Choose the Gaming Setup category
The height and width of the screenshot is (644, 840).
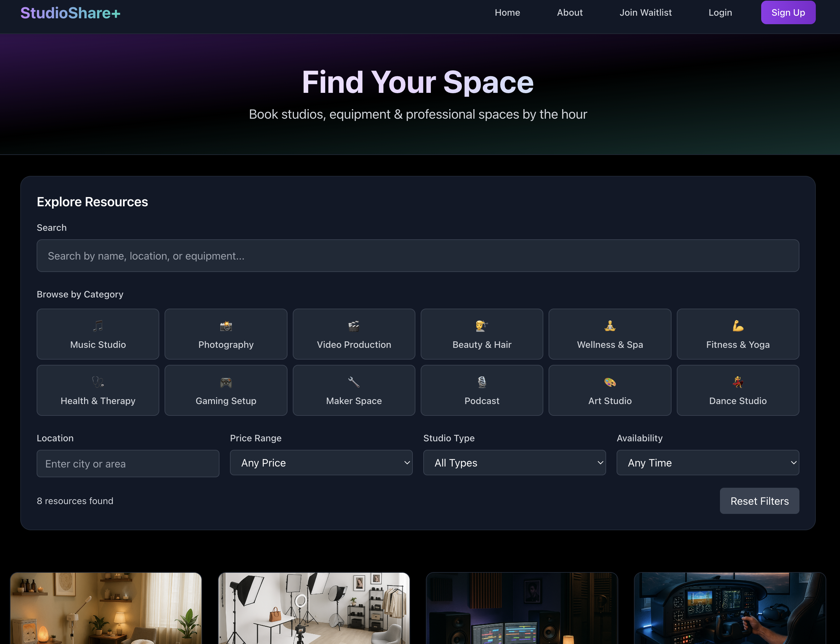click(x=225, y=390)
